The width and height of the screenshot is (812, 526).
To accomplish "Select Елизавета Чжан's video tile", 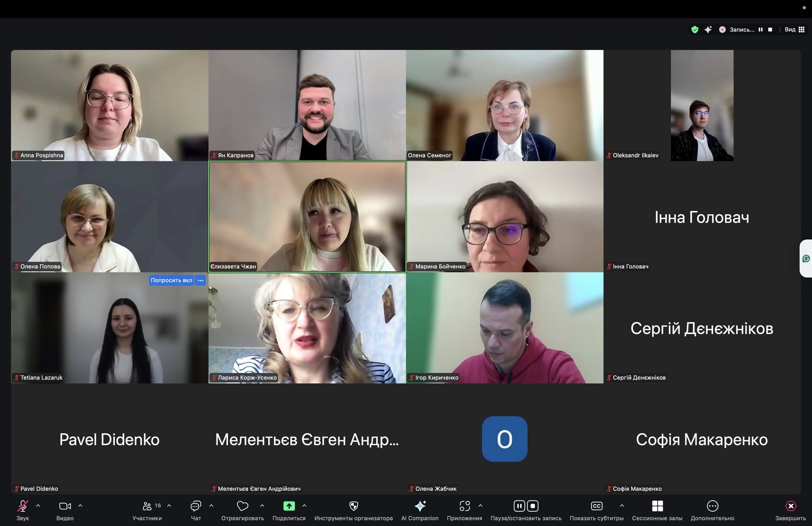I will [307, 217].
